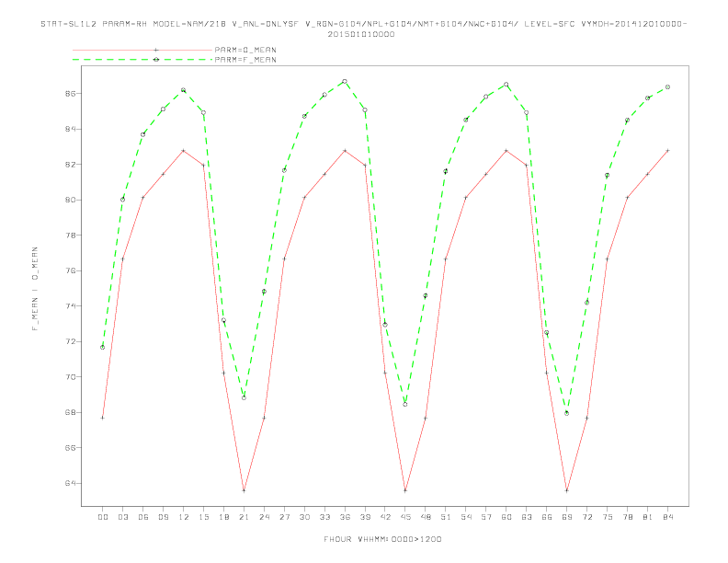The image size is (728, 563).
Task: Click the red O_MEAN plus point at hour 69
Action: click(567, 490)
